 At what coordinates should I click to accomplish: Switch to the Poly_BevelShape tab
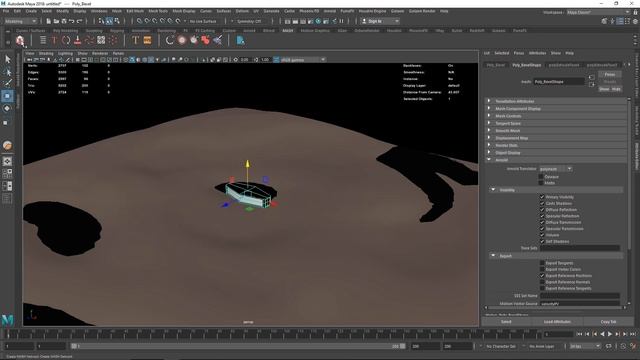click(527, 65)
